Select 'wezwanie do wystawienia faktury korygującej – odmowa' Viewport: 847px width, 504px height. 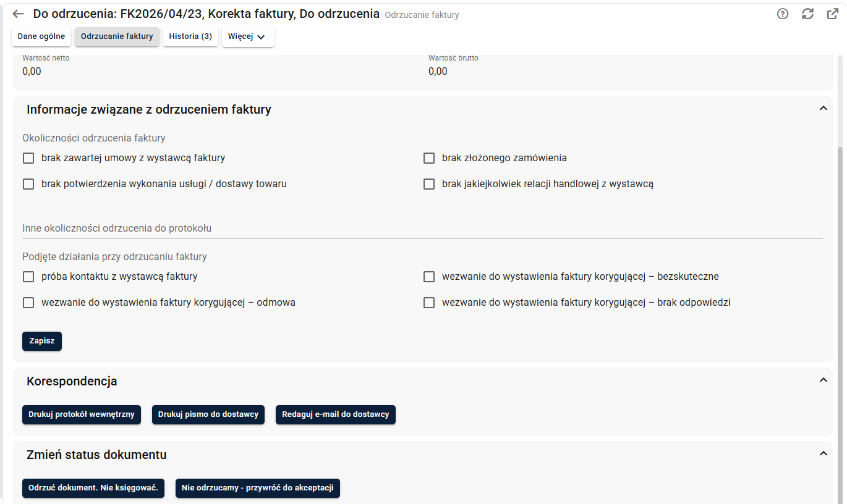(x=28, y=303)
